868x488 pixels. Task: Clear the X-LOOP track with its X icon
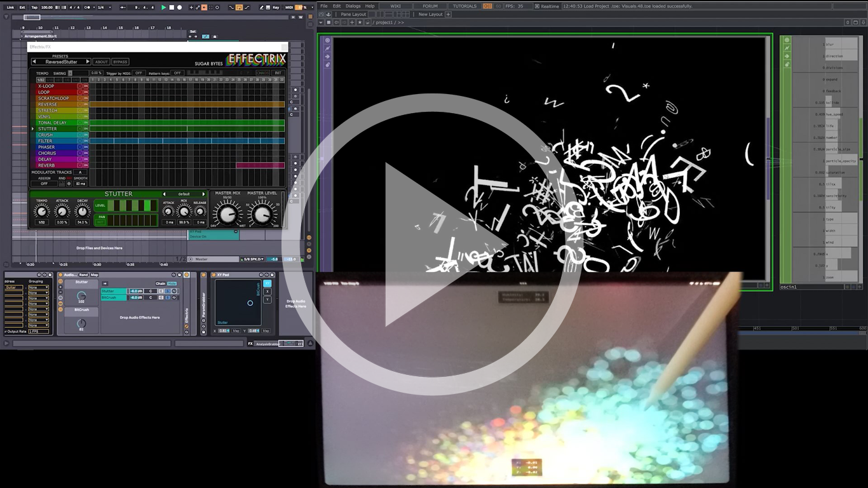(80, 86)
